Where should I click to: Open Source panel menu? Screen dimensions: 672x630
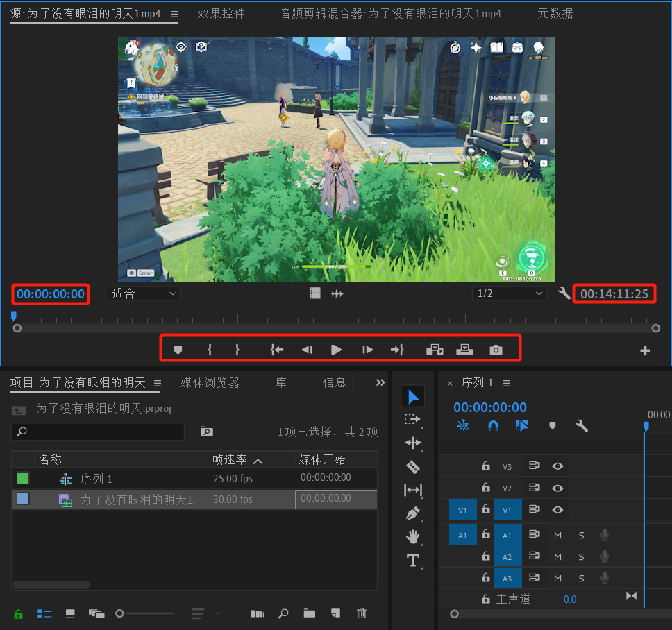pos(175,14)
